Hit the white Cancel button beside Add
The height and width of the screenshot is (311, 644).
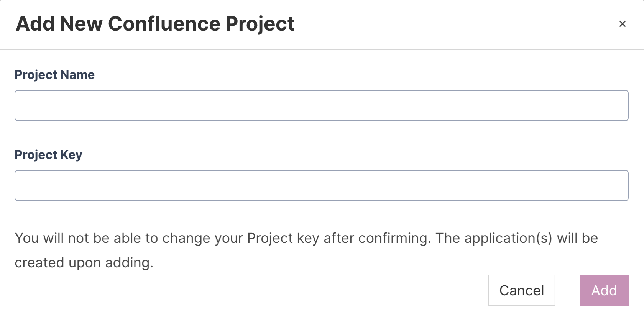click(x=521, y=290)
